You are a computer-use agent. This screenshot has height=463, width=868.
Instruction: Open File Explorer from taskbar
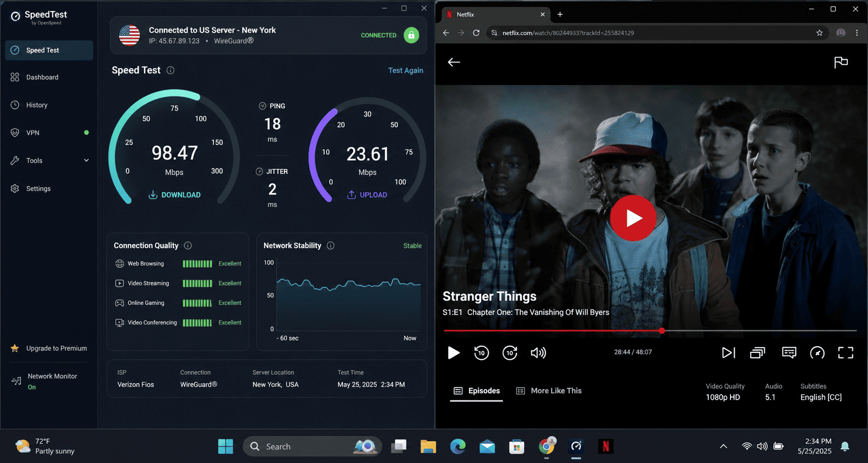point(428,447)
